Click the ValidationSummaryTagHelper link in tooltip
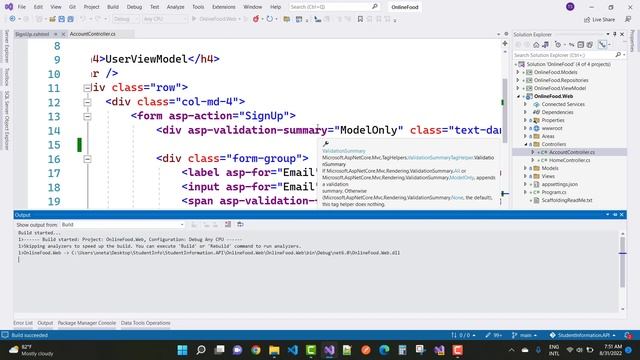Image resolution: width=640 pixels, height=360 pixels. (440, 158)
